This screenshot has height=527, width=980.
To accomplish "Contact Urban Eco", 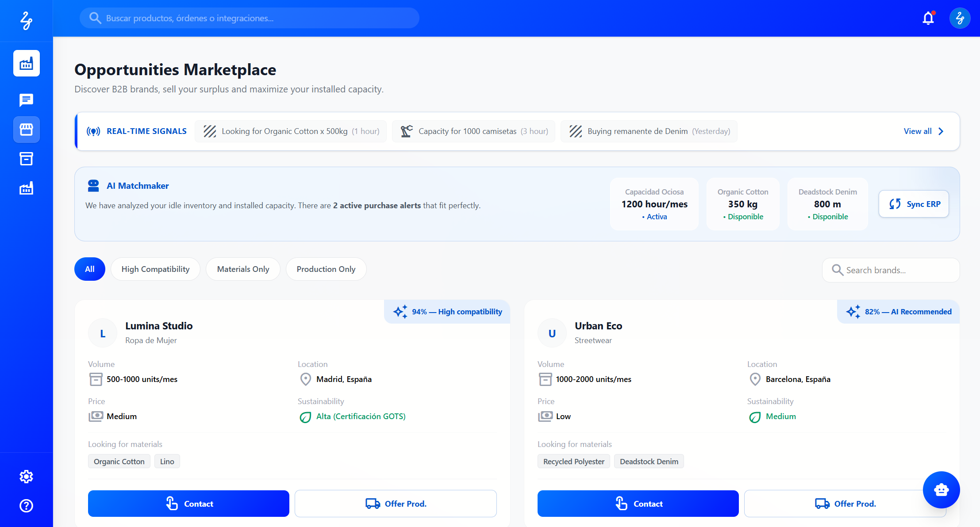I will coord(638,504).
